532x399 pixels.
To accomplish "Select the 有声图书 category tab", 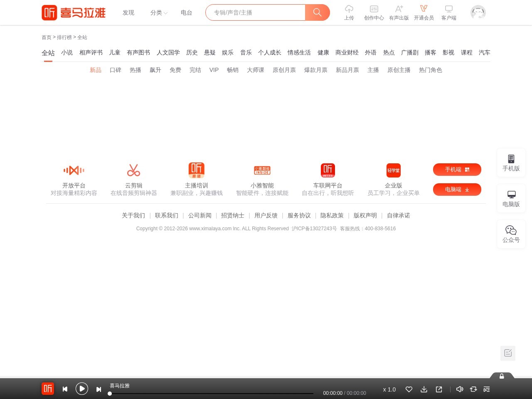I will (x=138, y=52).
